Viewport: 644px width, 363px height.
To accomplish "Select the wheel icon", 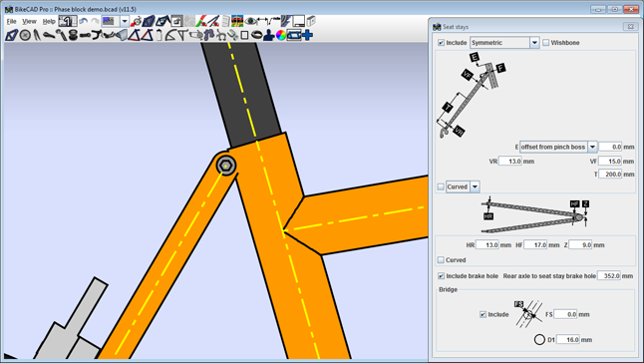I will (x=25, y=35).
